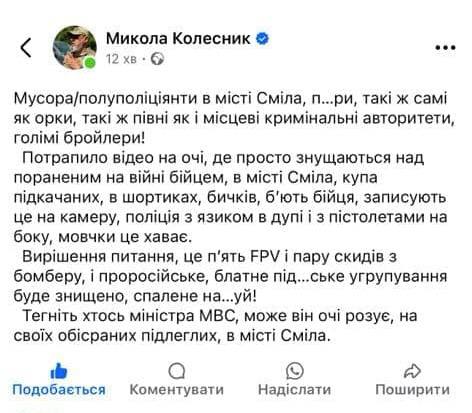Select the Коментувати button label
The image size is (472, 413).
click(177, 389)
